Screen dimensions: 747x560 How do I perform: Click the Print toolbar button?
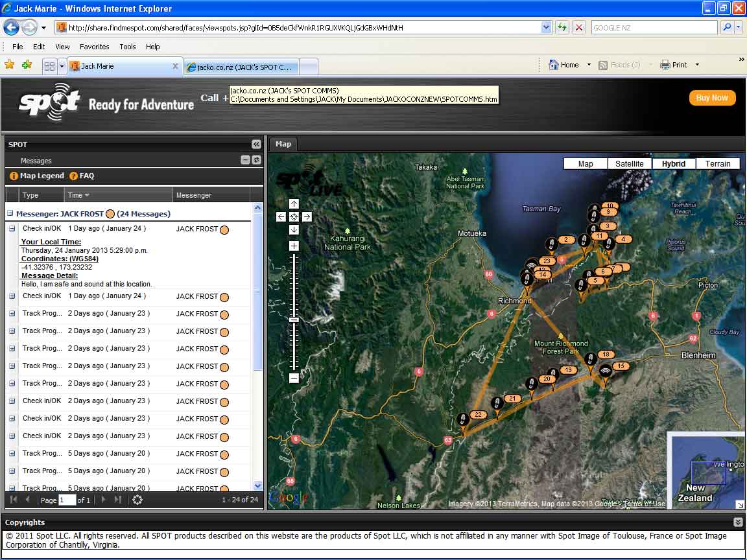pyautogui.click(x=673, y=65)
